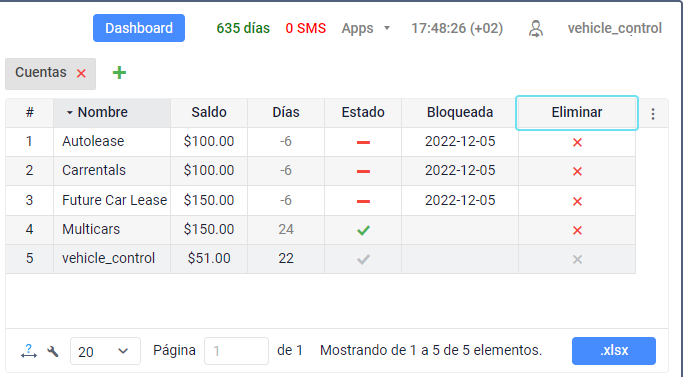Click the user login icon beside vehicle_control
This screenshot has height=377, width=683.
pos(536,29)
